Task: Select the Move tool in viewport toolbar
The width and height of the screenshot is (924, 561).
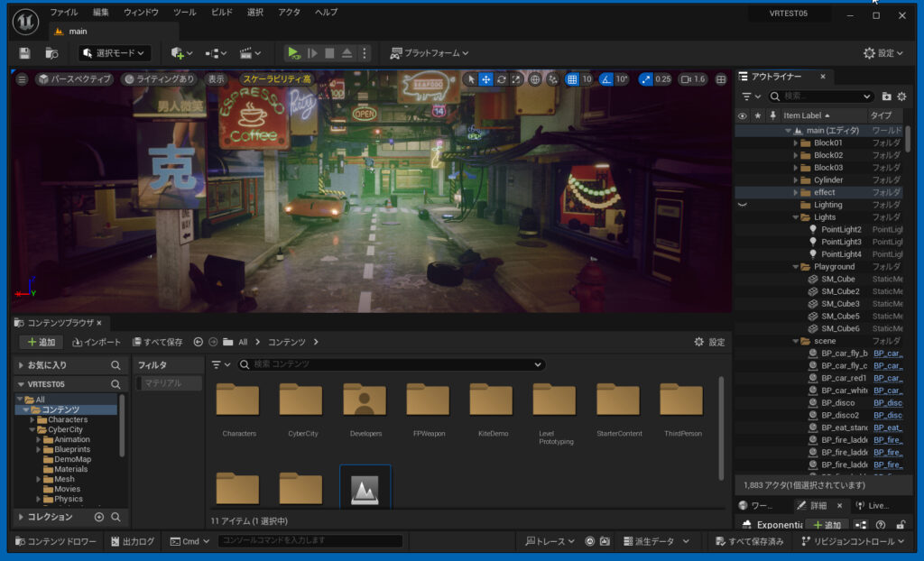Action: (486, 78)
